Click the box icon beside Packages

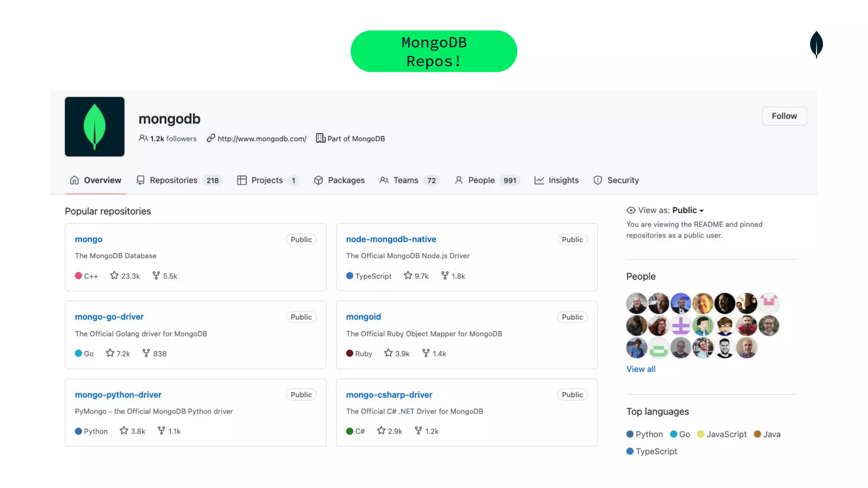pyautogui.click(x=318, y=180)
